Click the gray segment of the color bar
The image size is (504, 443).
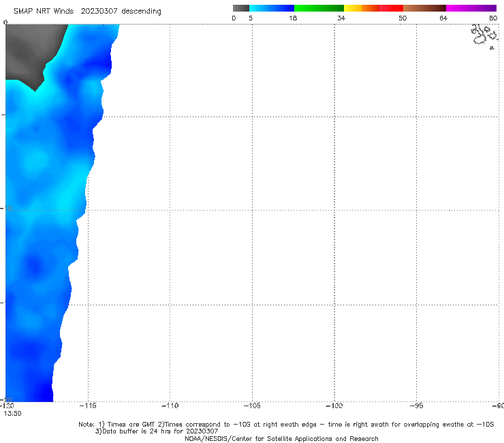pyautogui.click(x=240, y=8)
